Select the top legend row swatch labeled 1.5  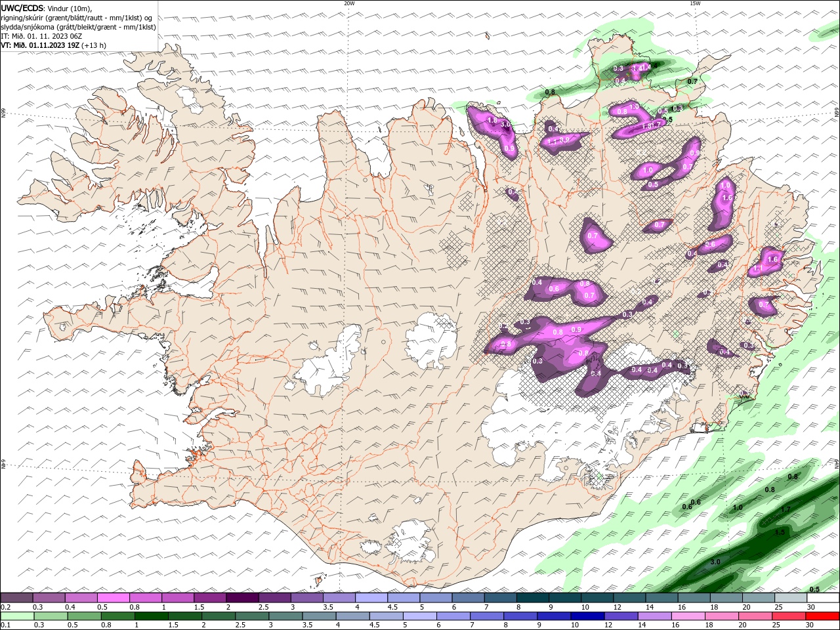(x=209, y=598)
